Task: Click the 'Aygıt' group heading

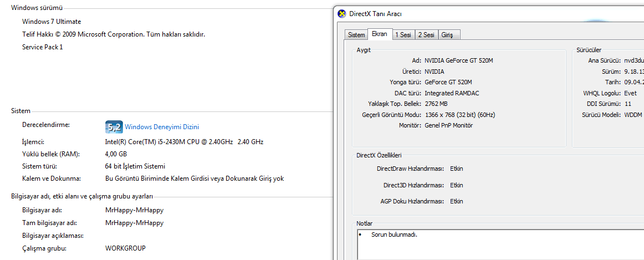Action: point(364,50)
